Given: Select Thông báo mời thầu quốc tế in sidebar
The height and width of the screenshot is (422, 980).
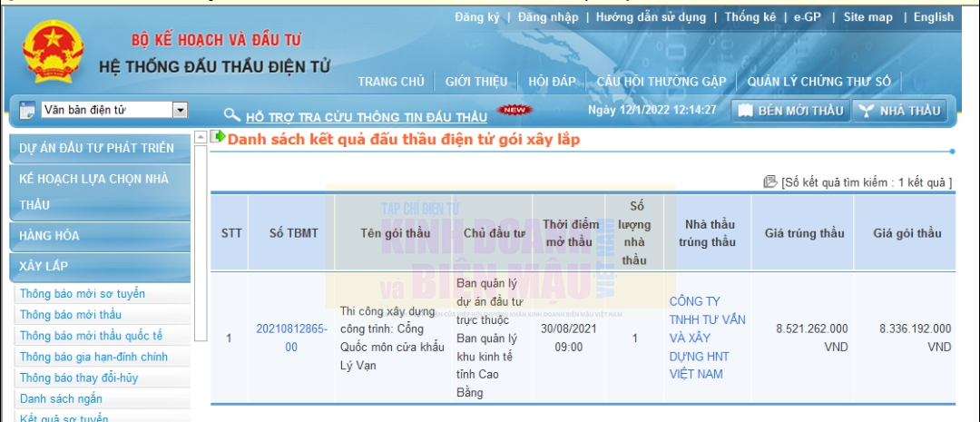Looking at the screenshot, I should tap(91, 336).
